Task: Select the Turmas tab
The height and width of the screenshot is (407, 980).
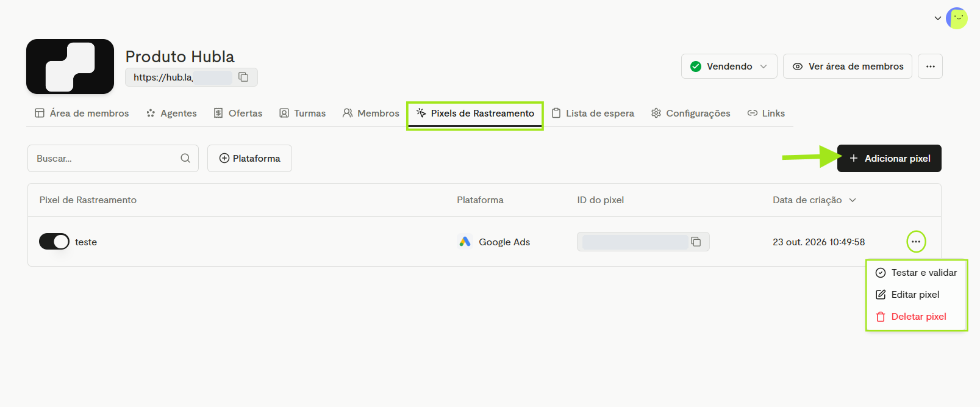Action: (x=302, y=113)
